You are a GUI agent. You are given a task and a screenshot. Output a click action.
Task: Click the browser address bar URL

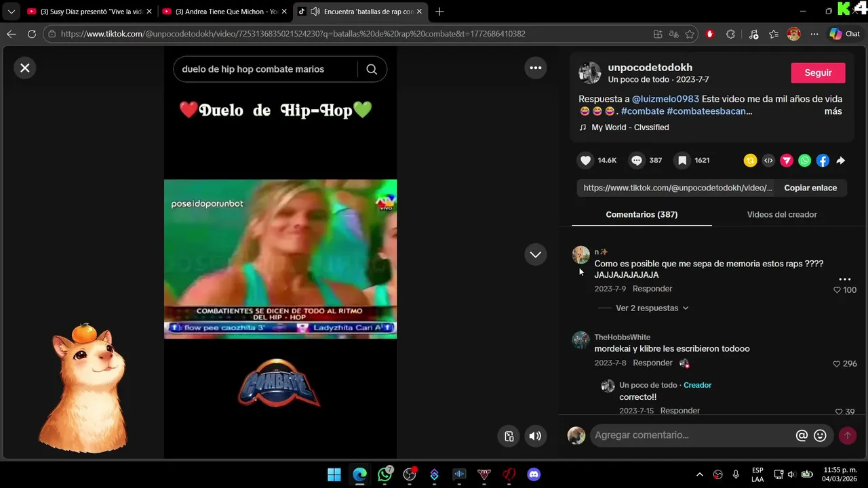(292, 34)
